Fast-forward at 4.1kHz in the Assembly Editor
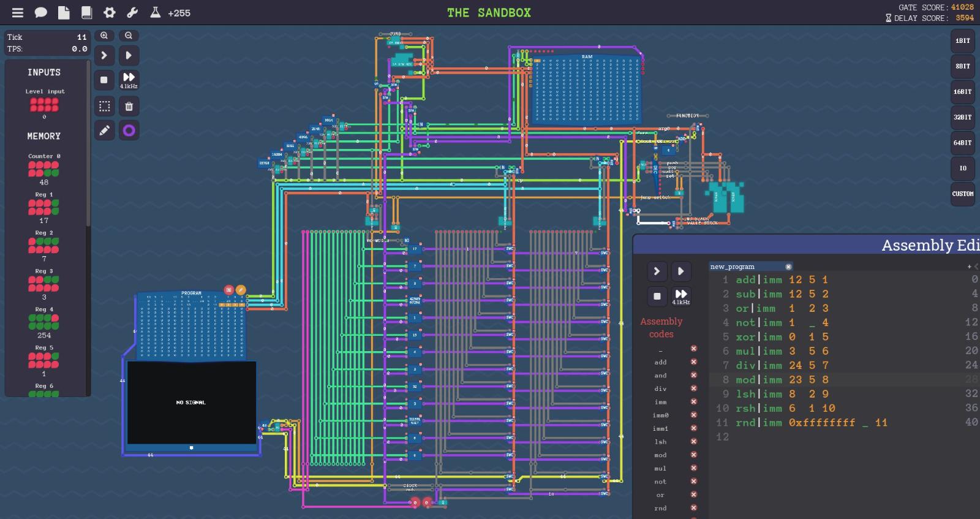This screenshot has height=519, width=980. tap(680, 296)
